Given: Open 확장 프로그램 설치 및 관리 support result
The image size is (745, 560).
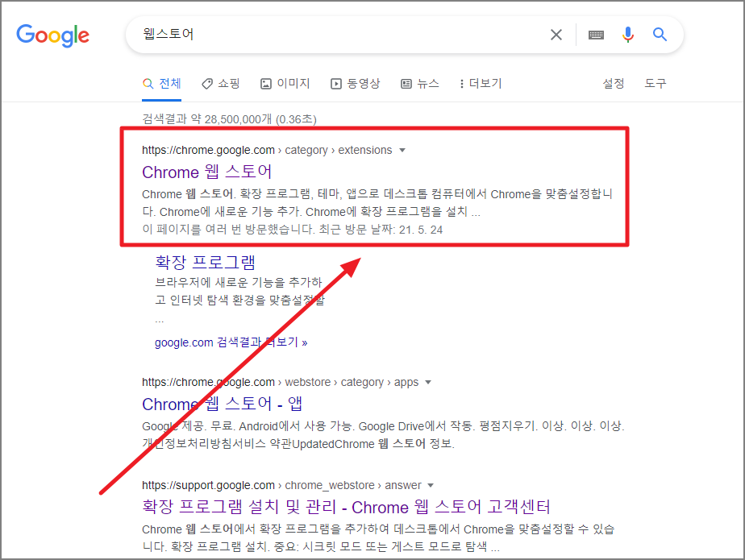Looking at the screenshot, I should (346, 508).
